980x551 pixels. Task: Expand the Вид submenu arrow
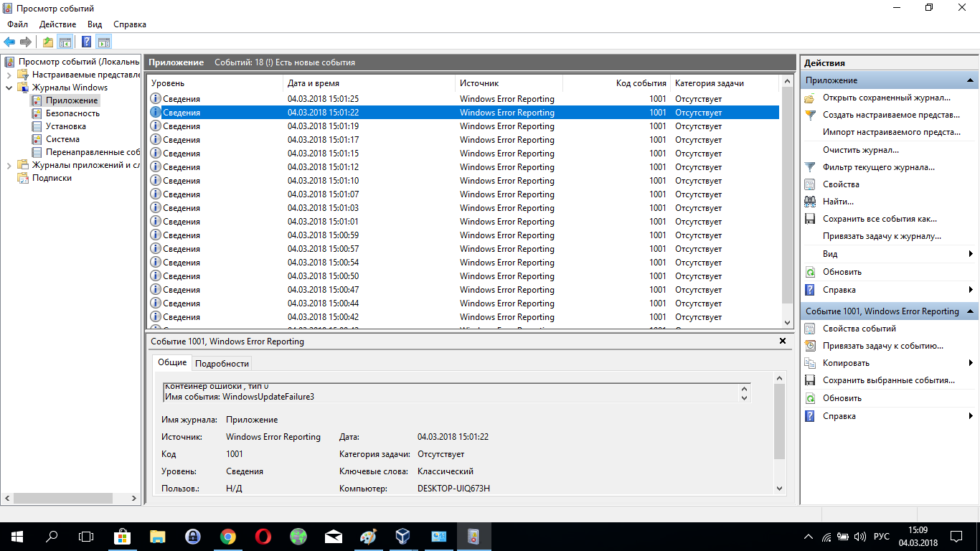[971, 254]
